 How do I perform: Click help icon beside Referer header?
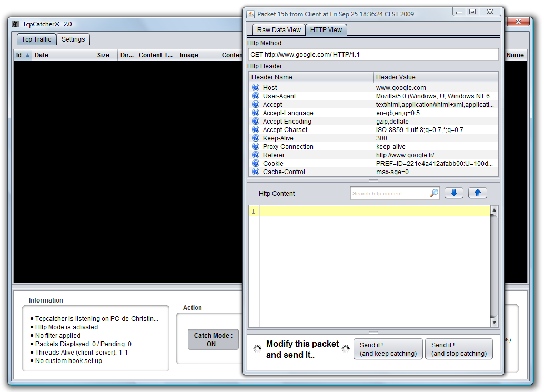[256, 155]
